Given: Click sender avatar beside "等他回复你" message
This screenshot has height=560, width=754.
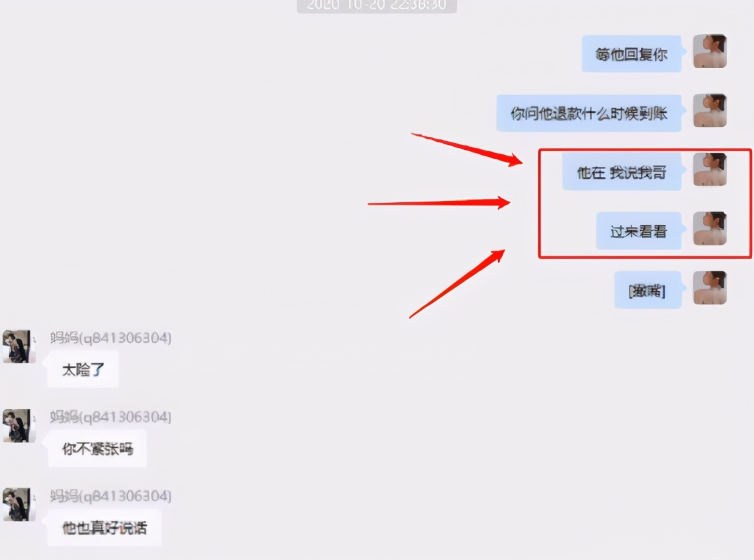Looking at the screenshot, I should click(710, 51).
